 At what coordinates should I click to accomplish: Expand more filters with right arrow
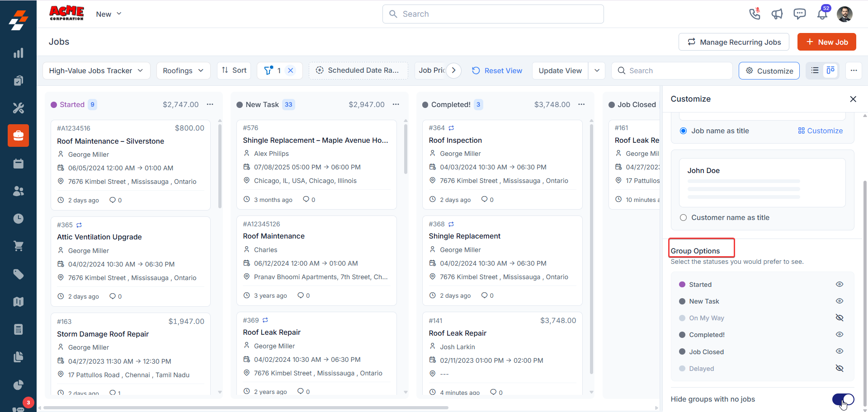pos(454,70)
